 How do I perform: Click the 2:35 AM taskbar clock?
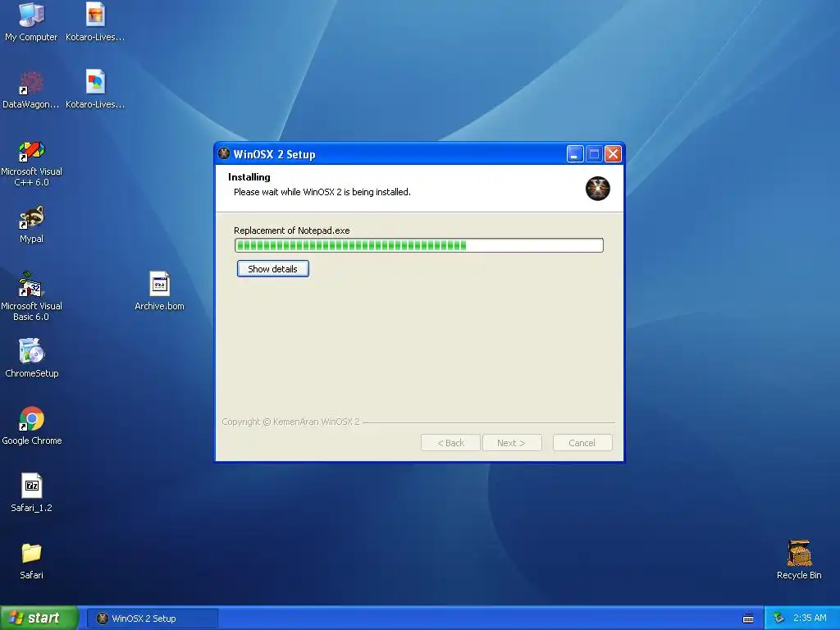click(810, 618)
